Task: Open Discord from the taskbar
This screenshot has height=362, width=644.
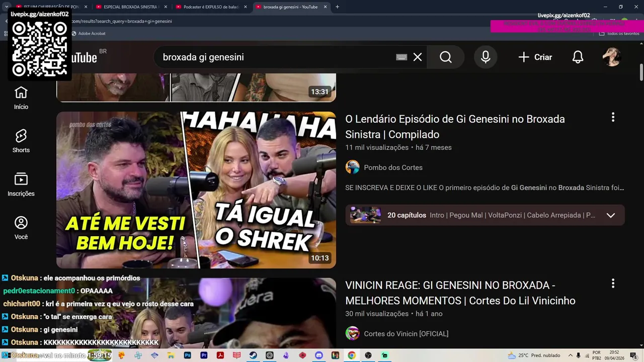Action: (x=319, y=355)
